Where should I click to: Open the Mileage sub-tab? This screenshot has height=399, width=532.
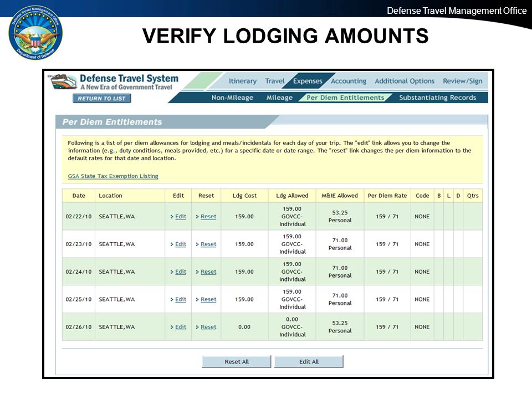pyautogui.click(x=279, y=98)
